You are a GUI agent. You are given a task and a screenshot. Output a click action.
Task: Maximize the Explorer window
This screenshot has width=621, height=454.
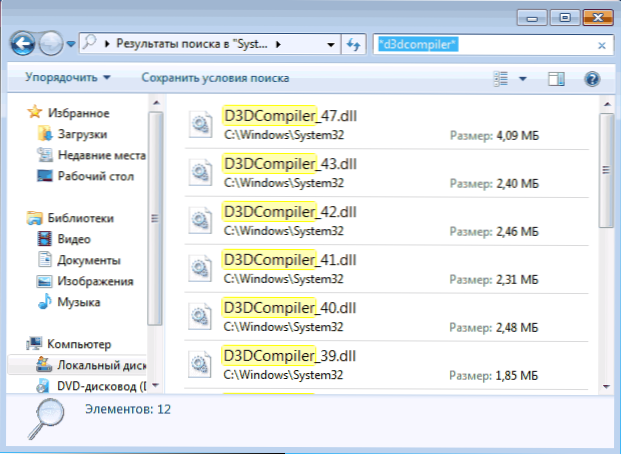pos(565,18)
